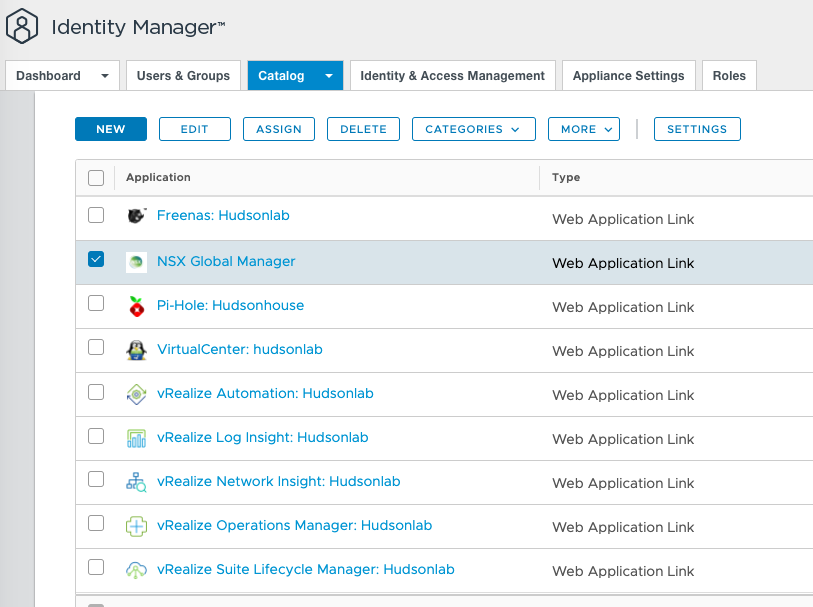This screenshot has width=813, height=607.
Task: Switch to the Users & Groups tab
Action: pyautogui.click(x=184, y=76)
